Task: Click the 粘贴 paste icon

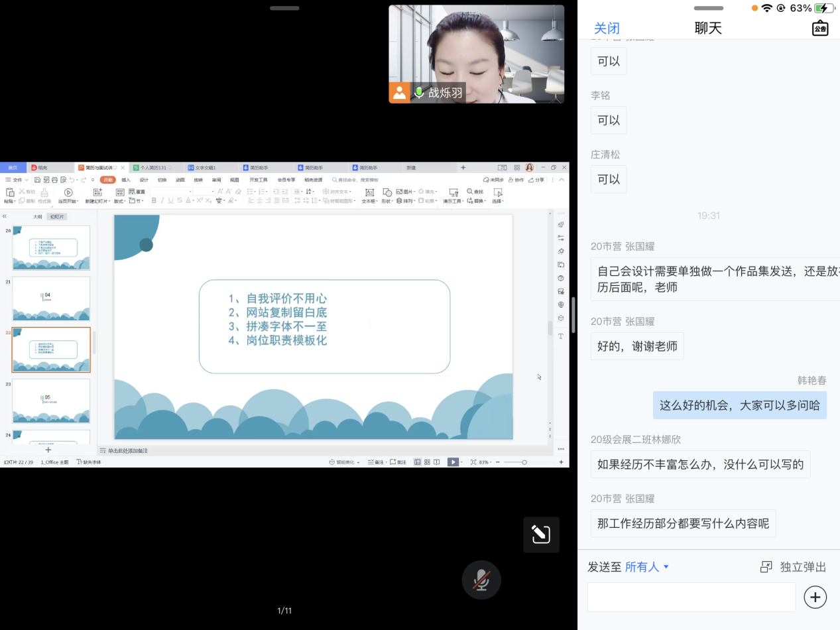Action: [10, 192]
